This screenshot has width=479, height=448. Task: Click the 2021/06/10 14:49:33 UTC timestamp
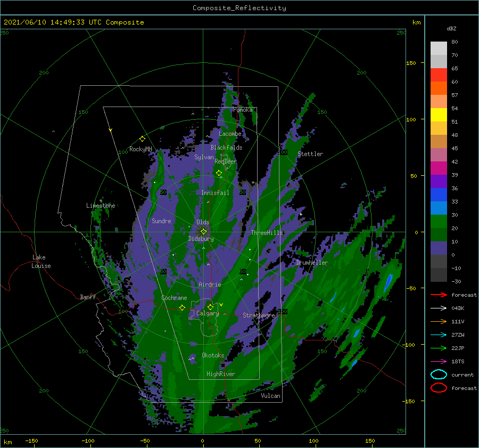53,22
